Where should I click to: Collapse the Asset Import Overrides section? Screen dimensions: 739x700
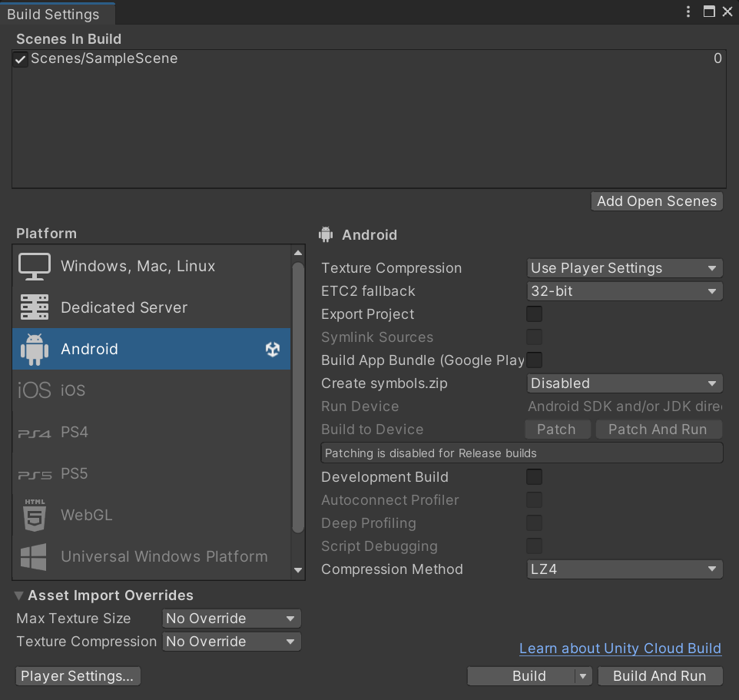[18, 595]
